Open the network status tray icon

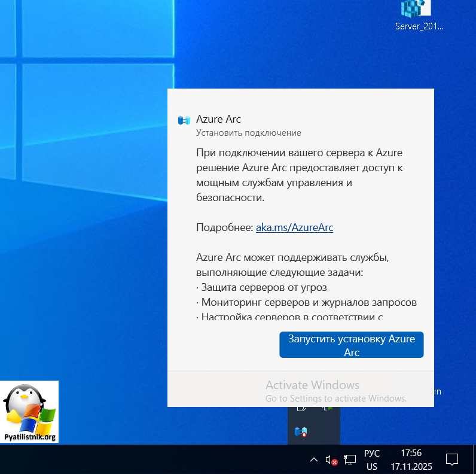coord(350,460)
